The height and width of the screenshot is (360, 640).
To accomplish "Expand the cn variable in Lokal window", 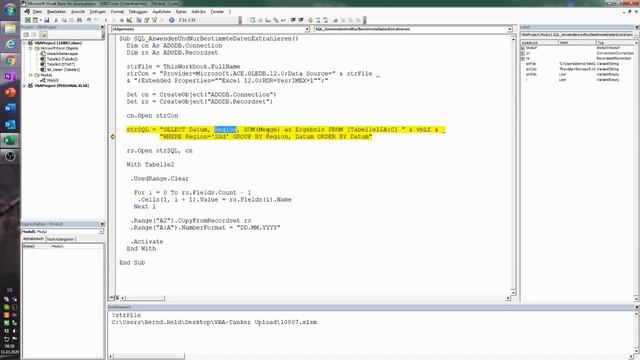I will pos(523,53).
